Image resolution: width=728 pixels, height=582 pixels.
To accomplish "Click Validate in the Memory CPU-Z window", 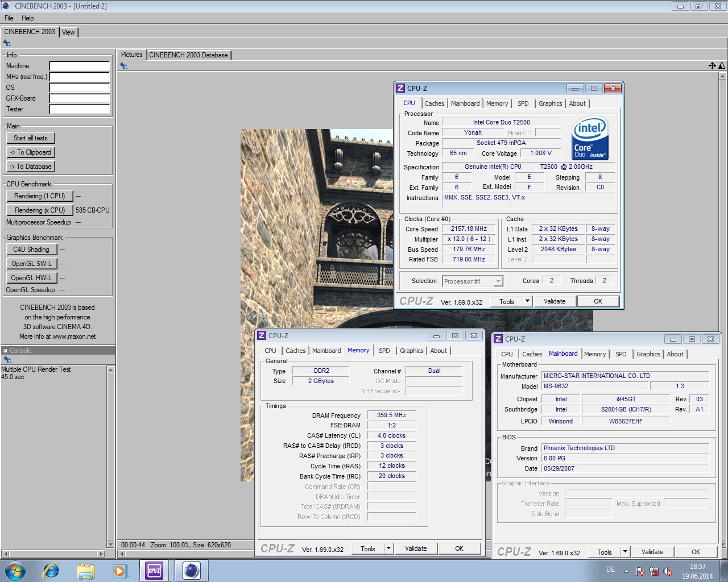I will tap(416, 549).
